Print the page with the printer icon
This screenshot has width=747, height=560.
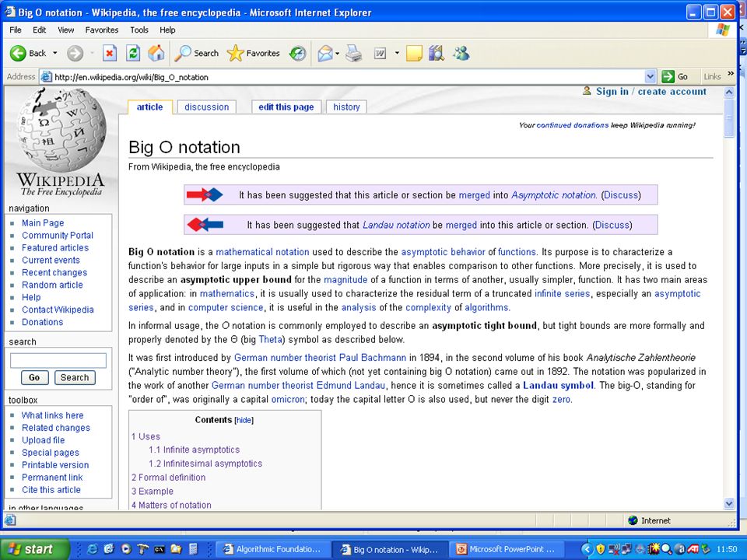click(353, 54)
